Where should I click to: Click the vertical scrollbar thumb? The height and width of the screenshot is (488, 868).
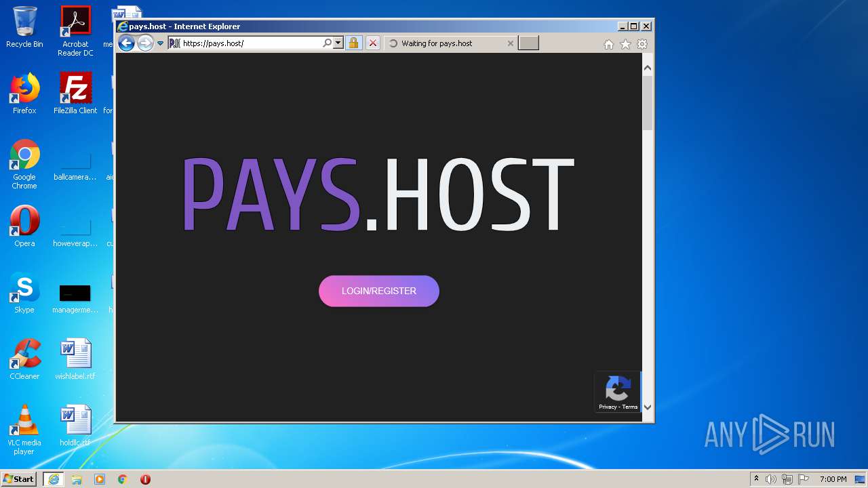pos(648,102)
